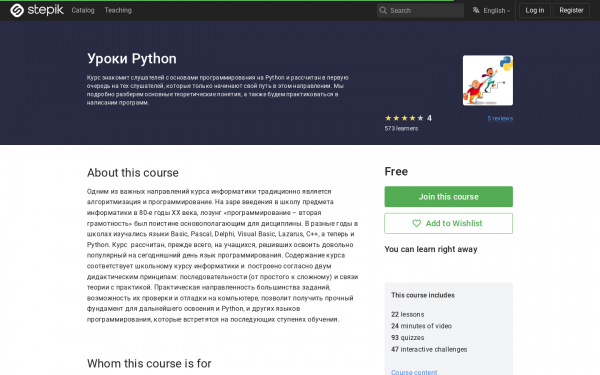Click the 47 interactive challenges entry
This screenshot has width=600, height=375.
click(429, 349)
